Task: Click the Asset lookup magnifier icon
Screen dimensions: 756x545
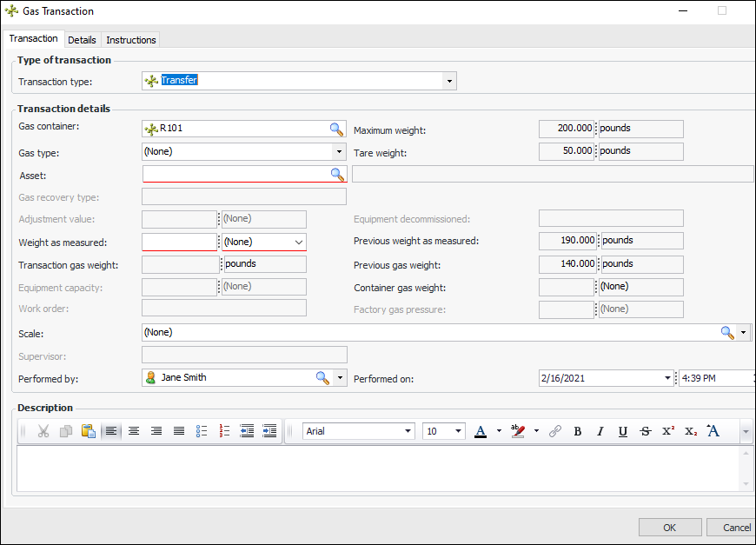Action: pos(337,174)
